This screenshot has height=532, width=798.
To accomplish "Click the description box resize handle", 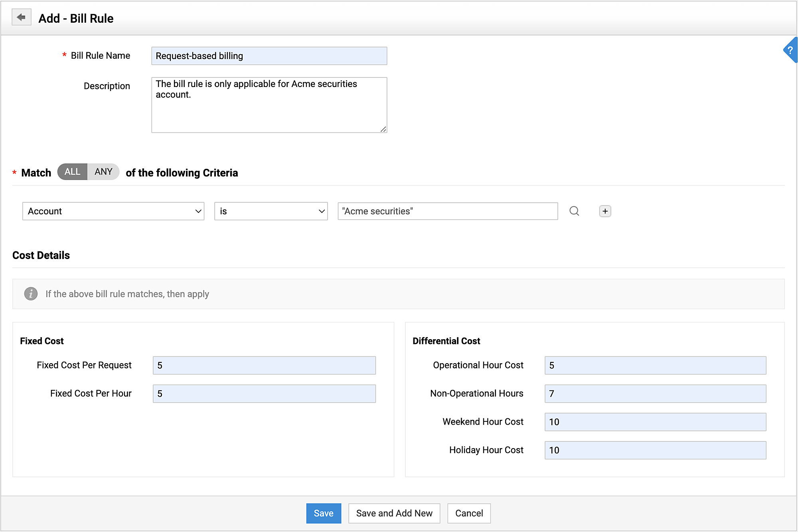I will click(x=383, y=129).
